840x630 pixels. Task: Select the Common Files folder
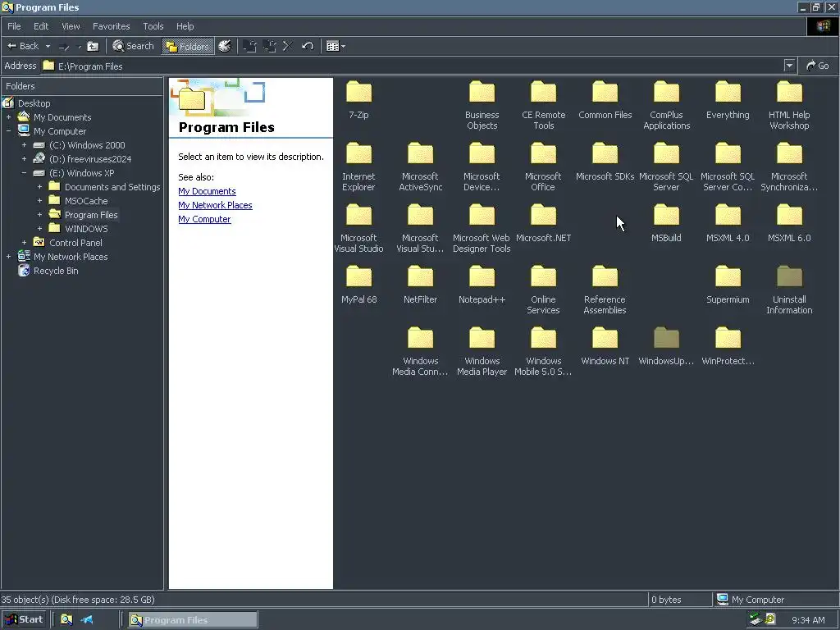[605, 99]
